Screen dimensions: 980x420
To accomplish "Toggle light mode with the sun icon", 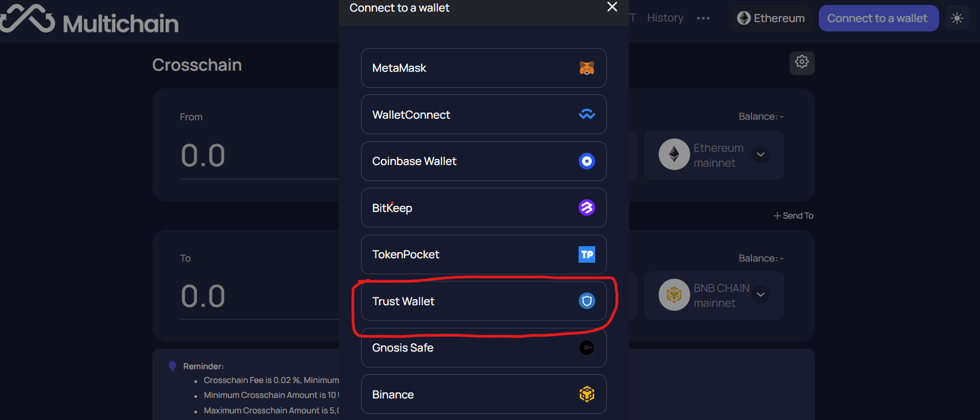I will 957,18.
